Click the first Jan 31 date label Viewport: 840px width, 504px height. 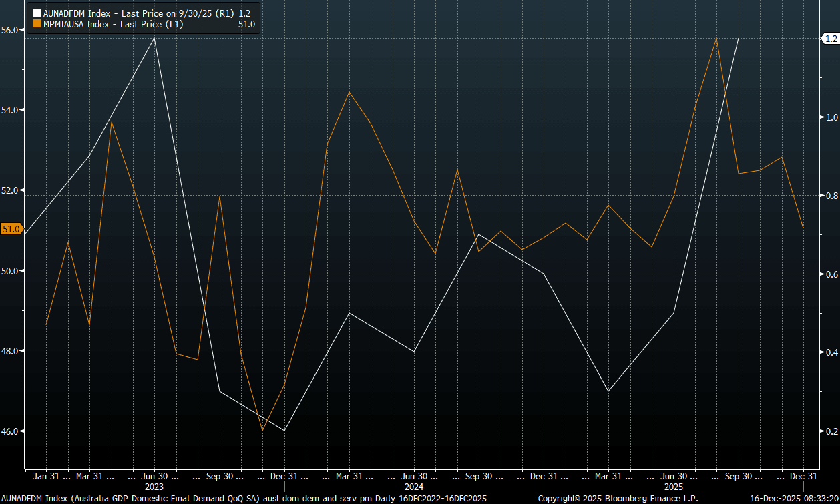tap(45, 477)
